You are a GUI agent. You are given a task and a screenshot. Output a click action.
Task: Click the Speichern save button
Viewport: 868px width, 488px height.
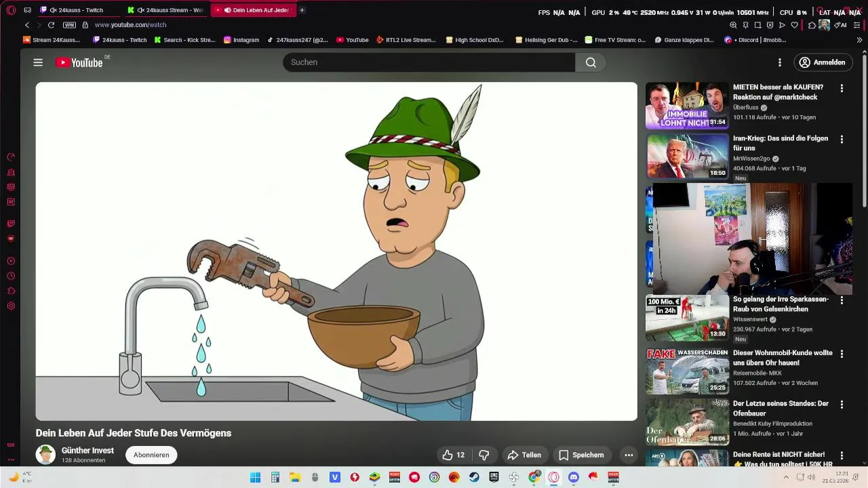click(581, 455)
